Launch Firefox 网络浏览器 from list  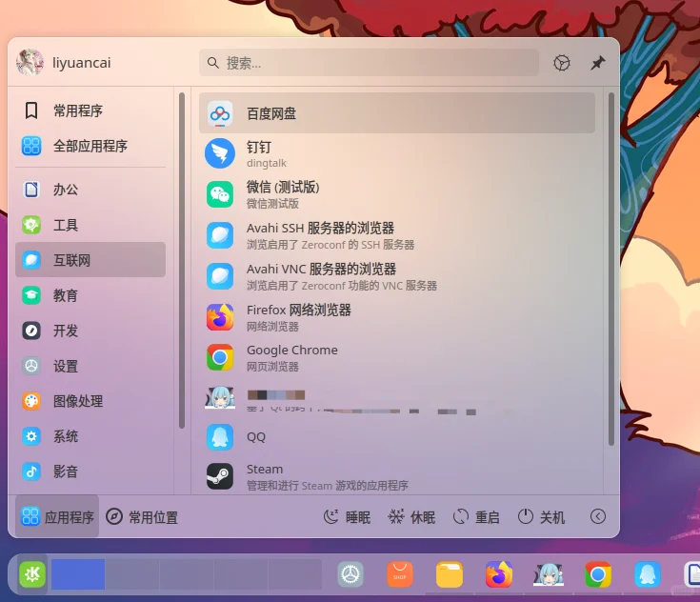pos(397,317)
